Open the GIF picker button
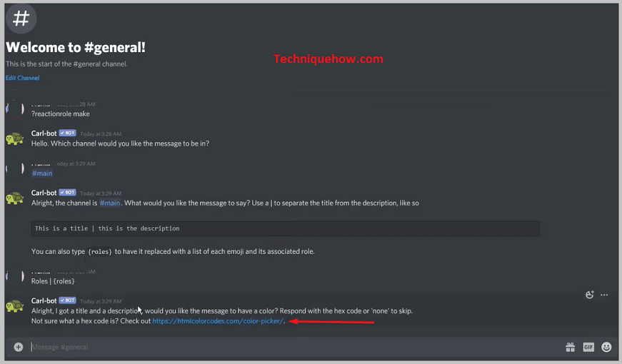The image size is (622, 364). [588, 348]
